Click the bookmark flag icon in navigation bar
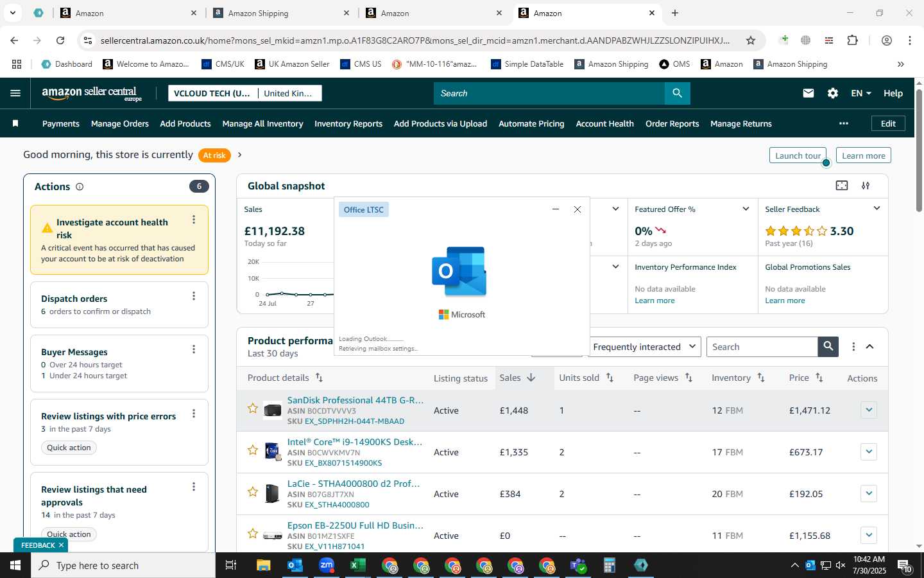 (15, 123)
